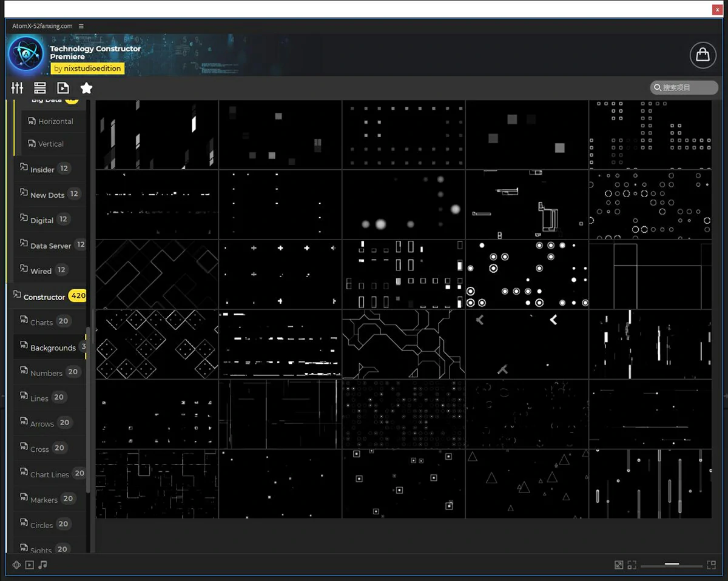Open the Insider category

[50, 169]
